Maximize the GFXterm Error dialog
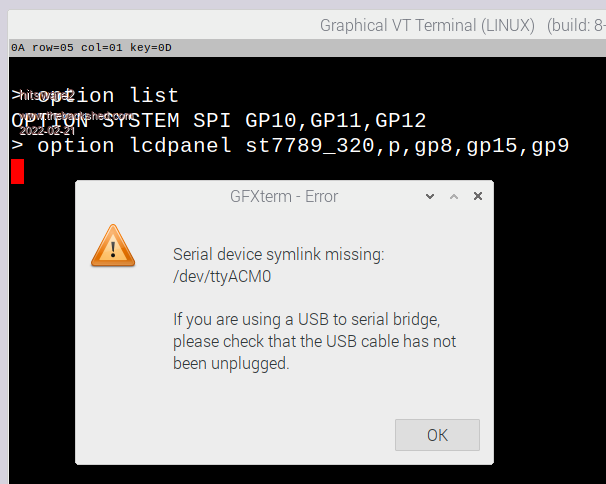 [454, 197]
